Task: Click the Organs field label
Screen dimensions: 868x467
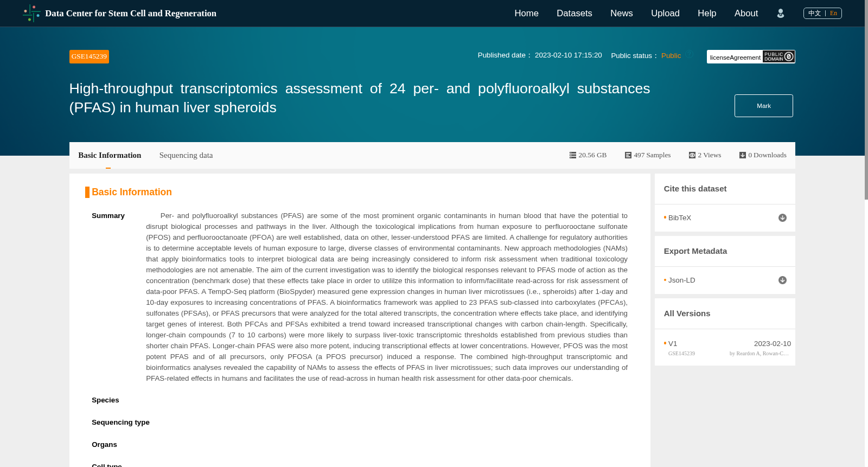Action: (104, 444)
